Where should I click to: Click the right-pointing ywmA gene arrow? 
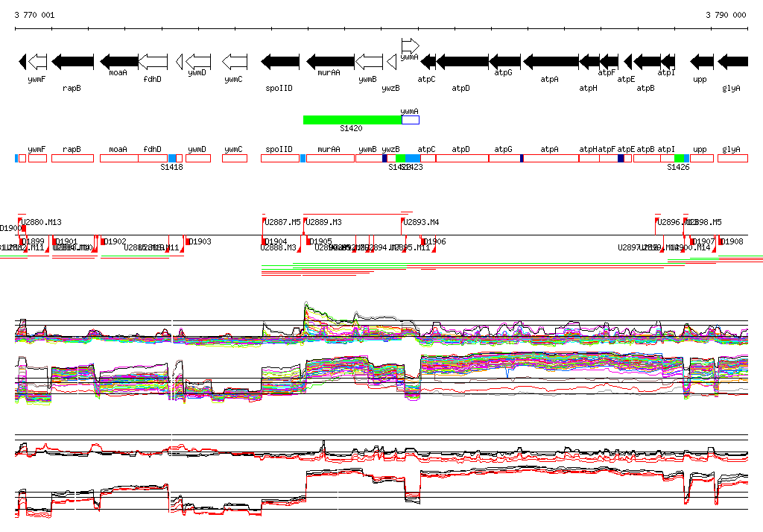tap(411, 46)
